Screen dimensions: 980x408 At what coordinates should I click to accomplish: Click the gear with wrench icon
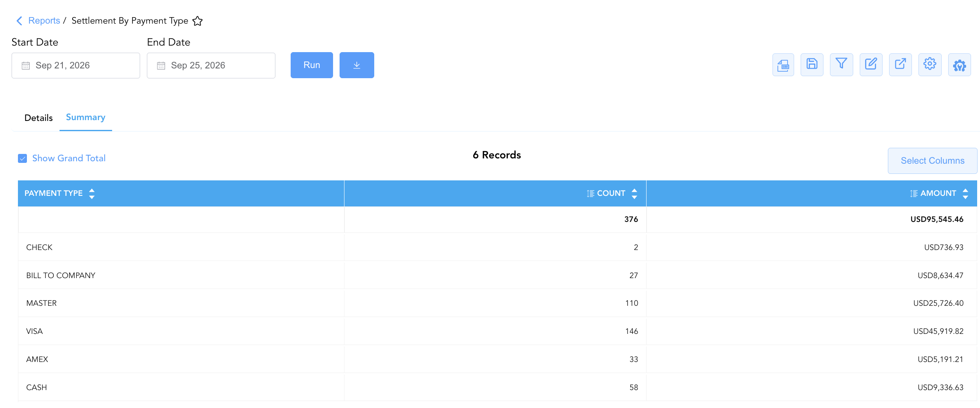tap(960, 65)
